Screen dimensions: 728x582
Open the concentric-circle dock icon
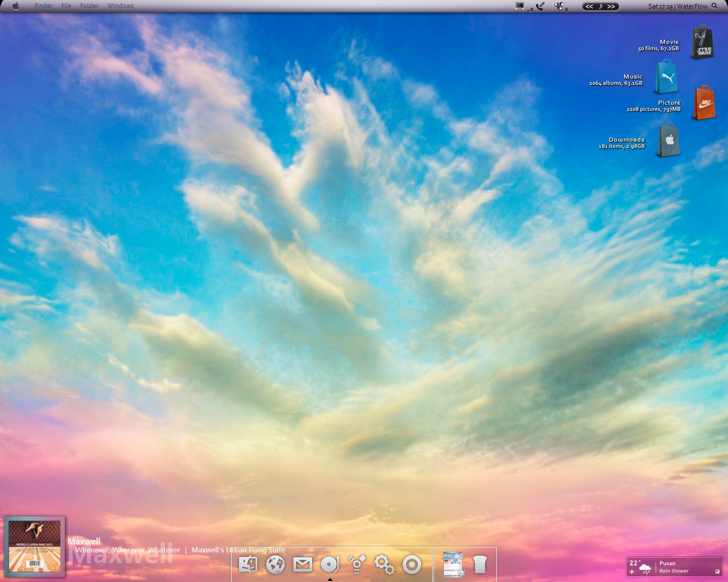[412, 564]
